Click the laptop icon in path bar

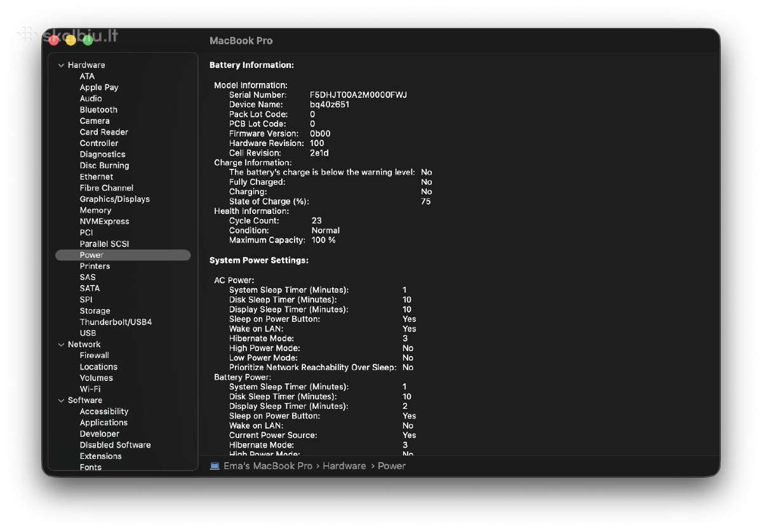[215, 466]
